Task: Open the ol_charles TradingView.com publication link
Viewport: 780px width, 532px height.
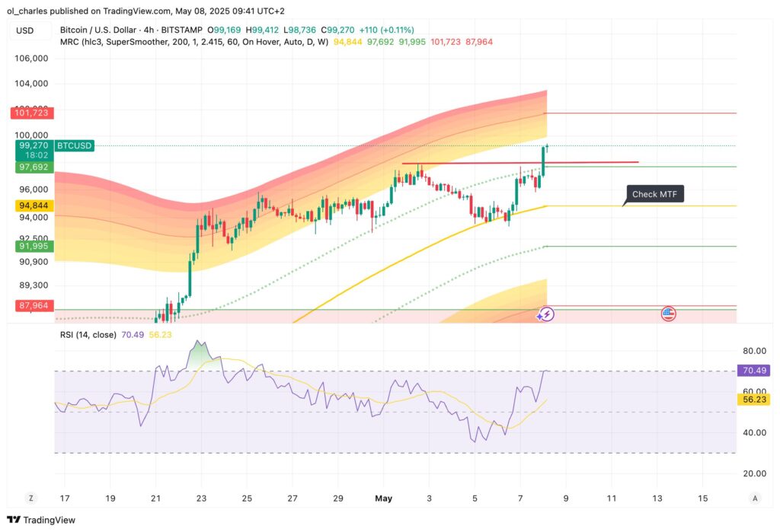Action: pos(91,11)
